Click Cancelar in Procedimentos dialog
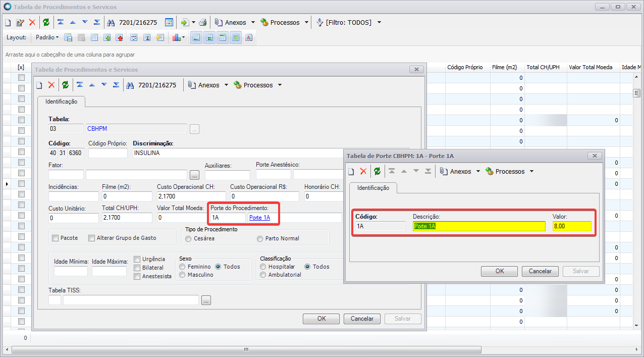644x357 pixels. pos(362,319)
